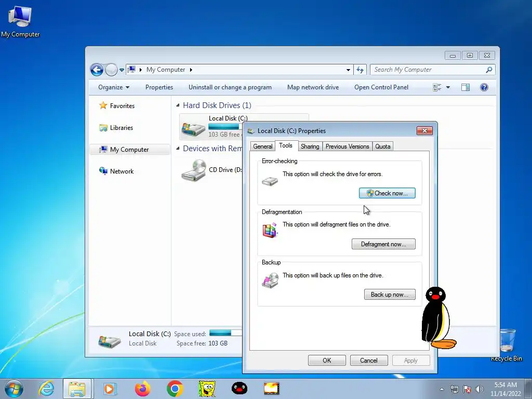The width and height of the screenshot is (532, 399).
Task: Click Cancel in the Properties dialog
Action: [369, 361]
